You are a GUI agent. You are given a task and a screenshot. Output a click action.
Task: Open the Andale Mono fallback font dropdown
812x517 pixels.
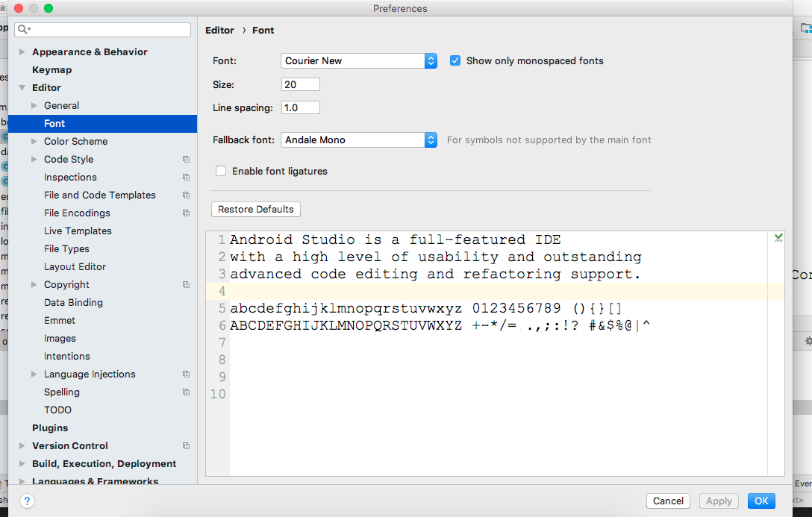coord(431,140)
